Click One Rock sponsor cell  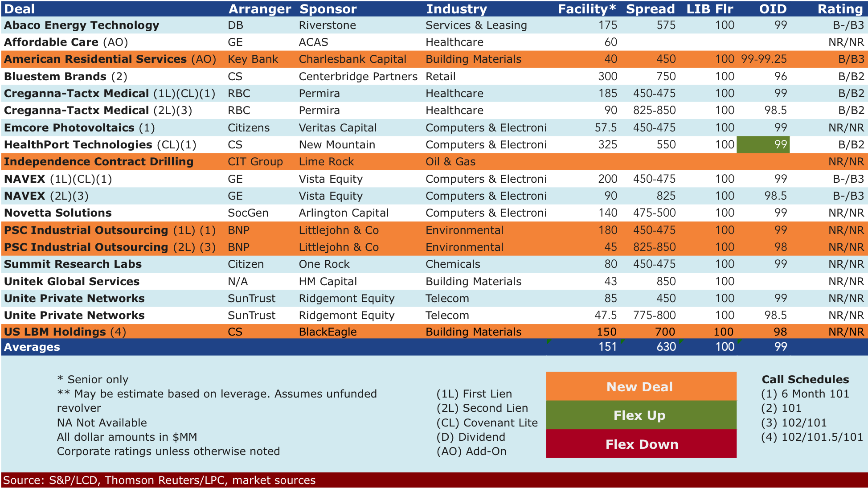(324, 264)
